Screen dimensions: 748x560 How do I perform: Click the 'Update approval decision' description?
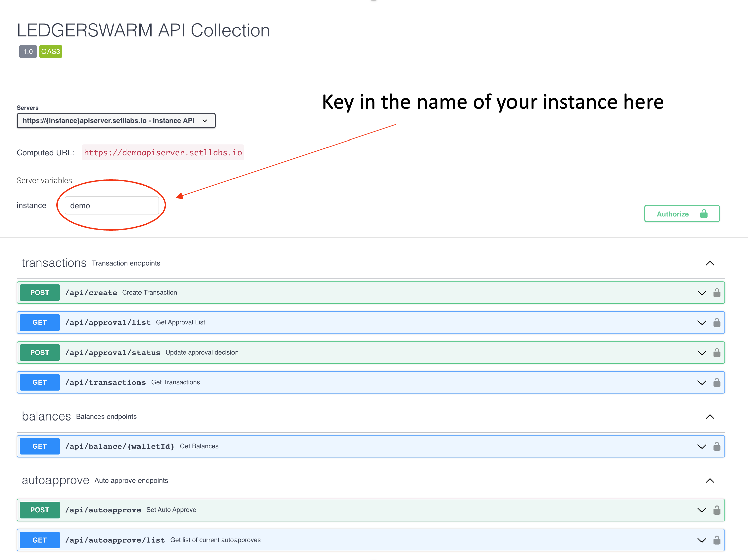(x=202, y=352)
